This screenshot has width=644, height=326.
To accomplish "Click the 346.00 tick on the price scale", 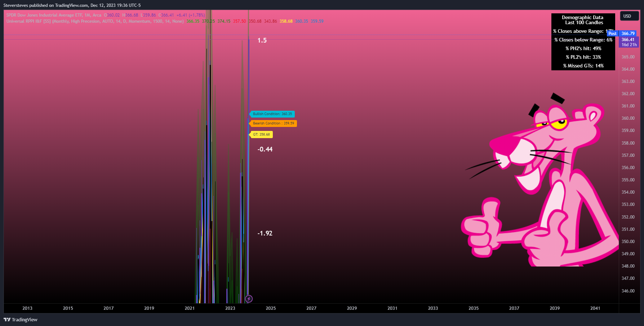I will click(628, 291).
